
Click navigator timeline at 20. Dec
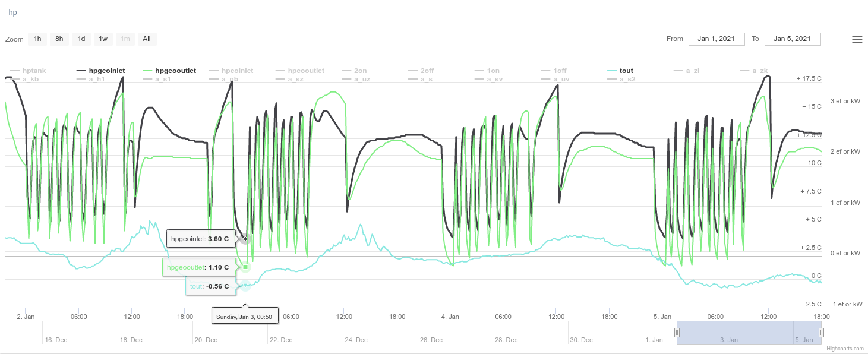coord(206,340)
